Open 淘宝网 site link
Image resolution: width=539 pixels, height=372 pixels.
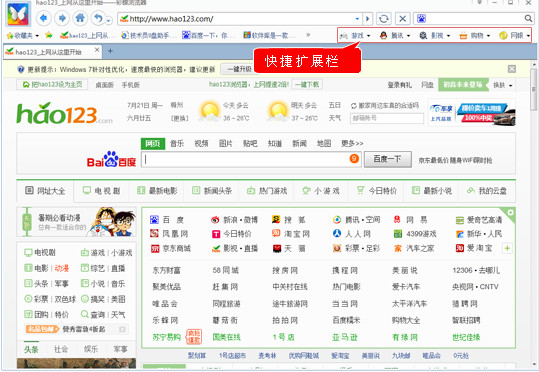(291, 234)
